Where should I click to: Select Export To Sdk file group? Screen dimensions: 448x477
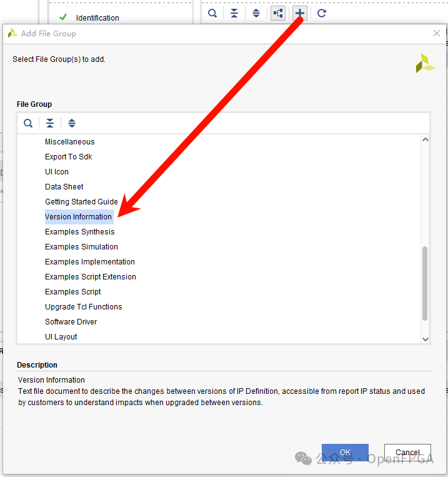click(69, 157)
